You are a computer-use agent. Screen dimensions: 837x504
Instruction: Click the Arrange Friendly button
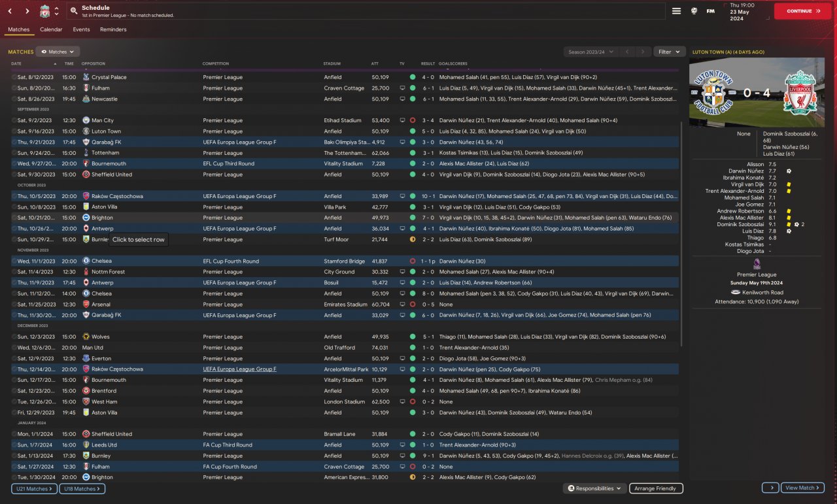[x=656, y=488]
